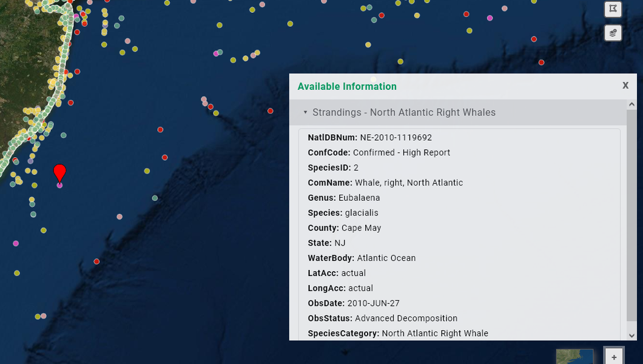
Task: Click the ComName row for right whale
Action: [385, 183]
